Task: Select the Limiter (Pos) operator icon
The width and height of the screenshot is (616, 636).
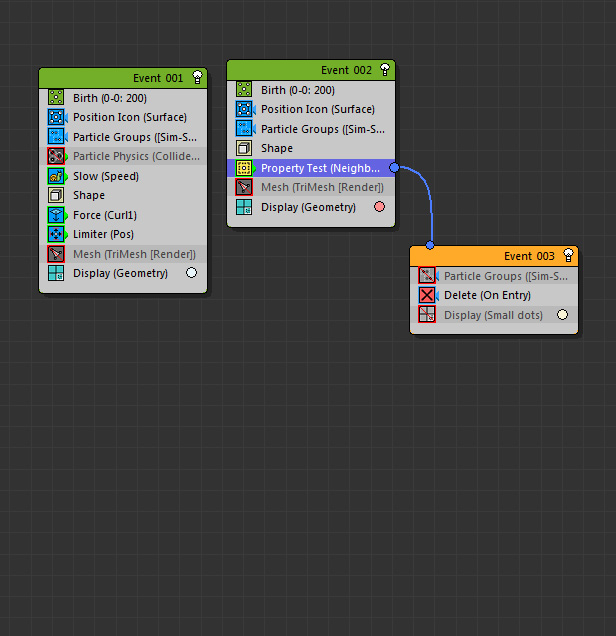Action: (x=56, y=234)
